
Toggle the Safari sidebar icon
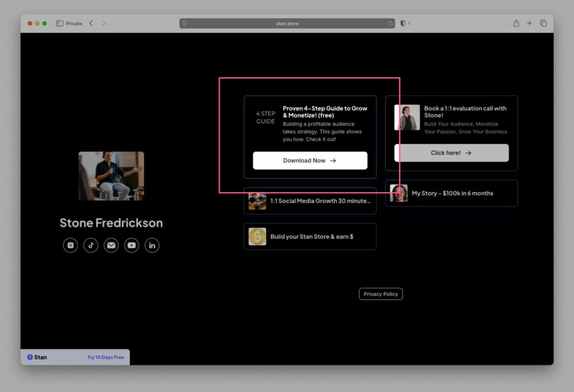(59, 24)
